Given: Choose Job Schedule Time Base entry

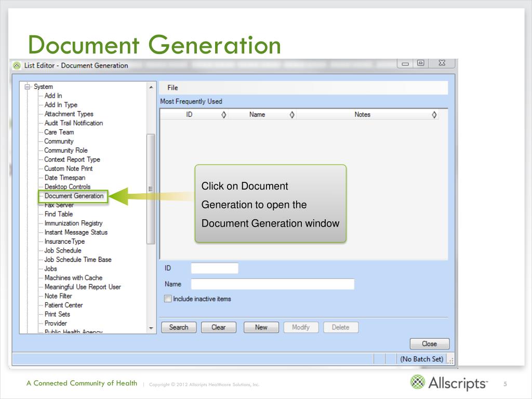Looking at the screenshot, I should (78, 260).
